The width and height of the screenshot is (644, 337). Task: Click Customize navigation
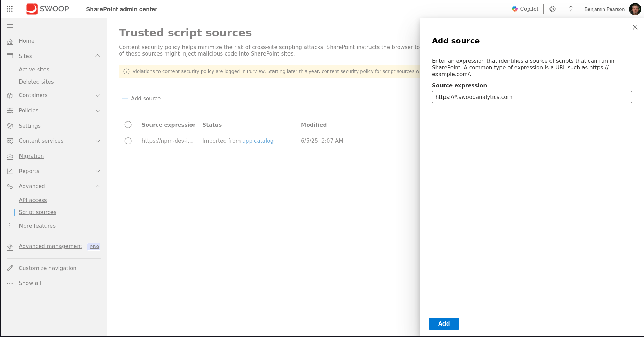(x=48, y=268)
